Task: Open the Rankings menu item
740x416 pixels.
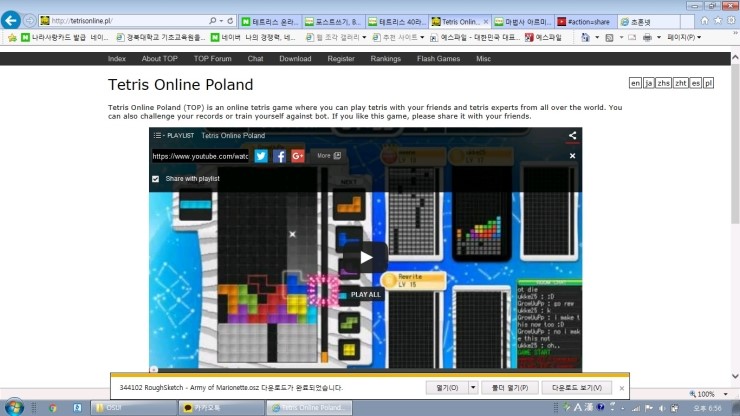Action: (386, 59)
